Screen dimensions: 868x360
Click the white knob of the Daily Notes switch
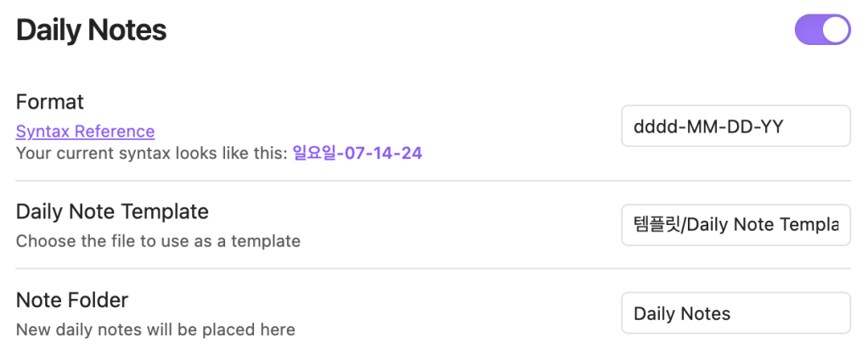click(836, 30)
